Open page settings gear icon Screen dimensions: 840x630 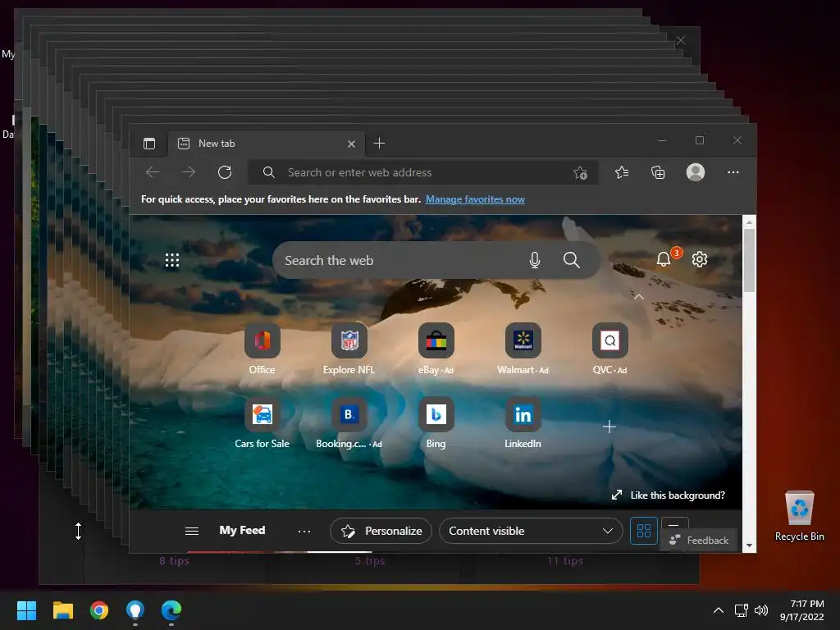(x=700, y=259)
